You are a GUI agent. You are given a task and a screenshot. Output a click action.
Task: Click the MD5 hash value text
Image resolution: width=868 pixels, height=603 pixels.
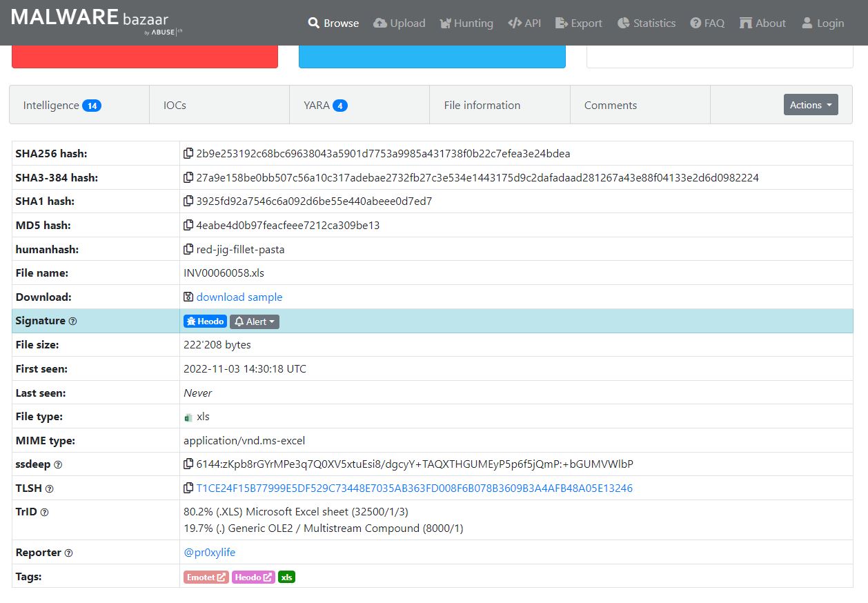click(x=288, y=226)
